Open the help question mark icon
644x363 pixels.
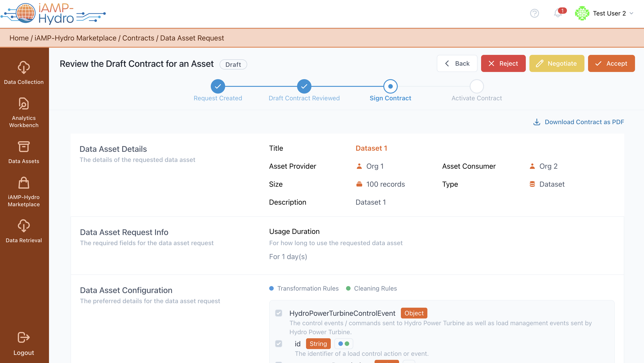tap(534, 13)
